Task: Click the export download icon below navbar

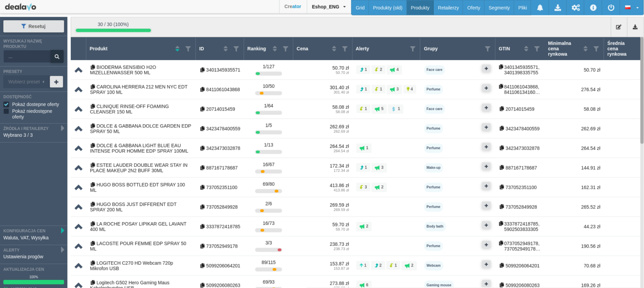Action: coord(635,27)
